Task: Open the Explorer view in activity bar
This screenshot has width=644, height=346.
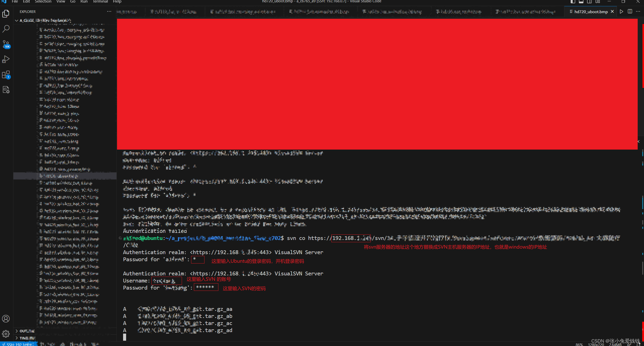Action: click(x=6, y=14)
